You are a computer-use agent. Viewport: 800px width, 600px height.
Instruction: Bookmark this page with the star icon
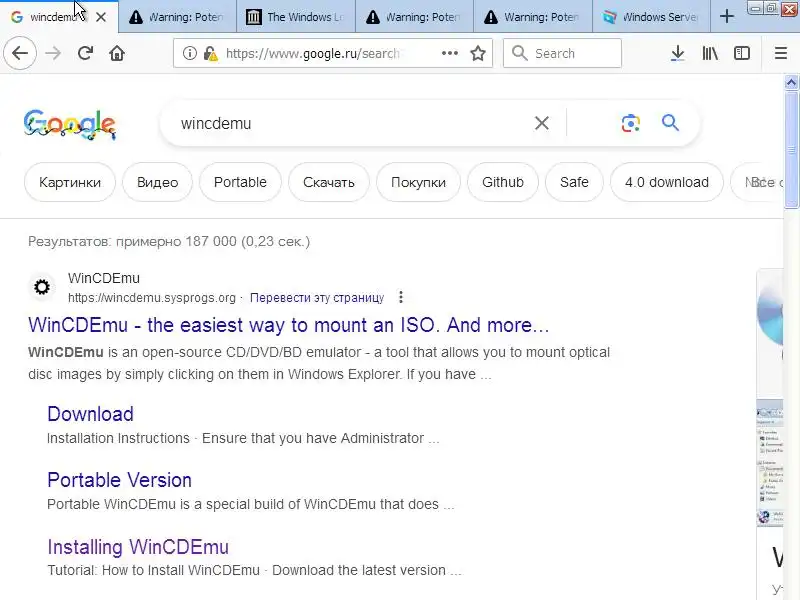point(478,53)
